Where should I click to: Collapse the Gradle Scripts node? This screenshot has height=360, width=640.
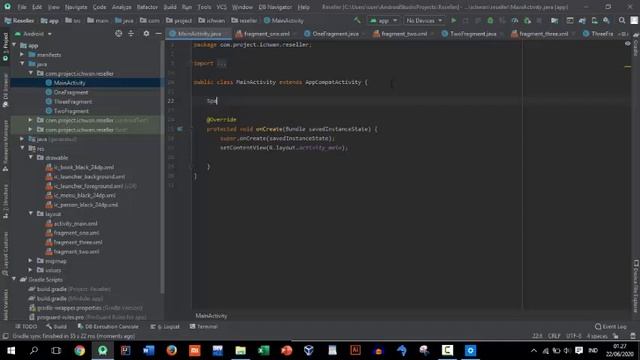point(15,279)
